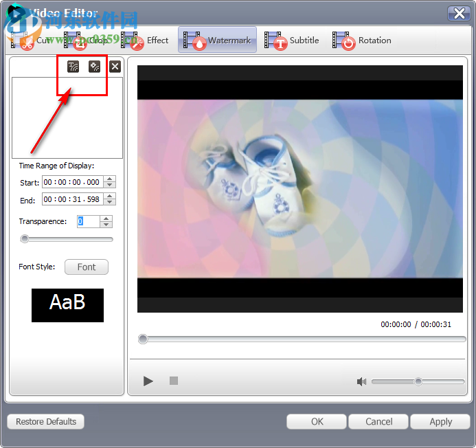
Task: Open the Rotation tab
Action: (361, 41)
